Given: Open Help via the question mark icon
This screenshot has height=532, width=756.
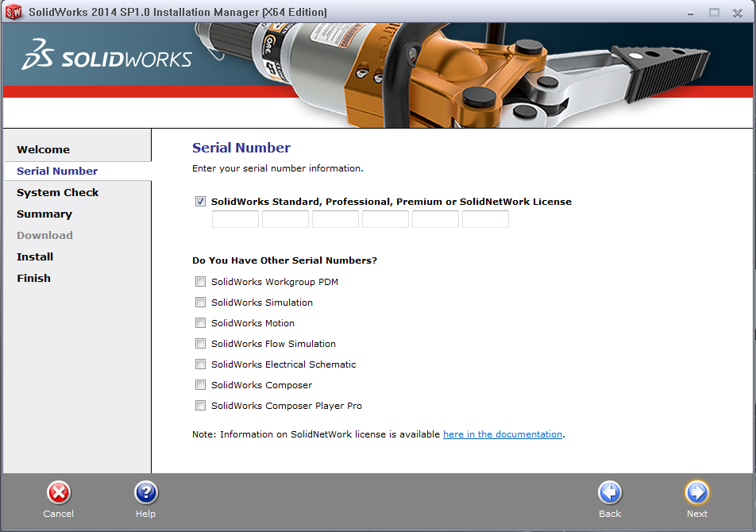Looking at the screenshot, I should [x=146, y=493].
